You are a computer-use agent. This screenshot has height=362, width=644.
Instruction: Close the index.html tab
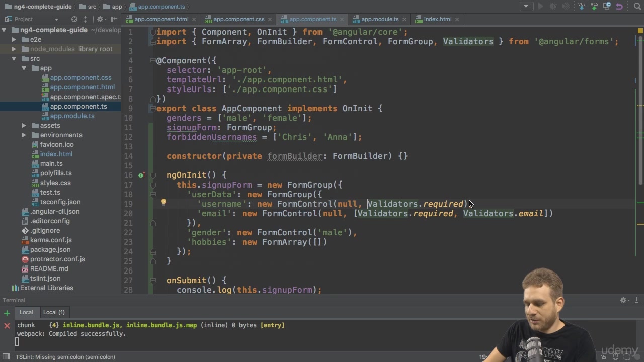(457, 19)
